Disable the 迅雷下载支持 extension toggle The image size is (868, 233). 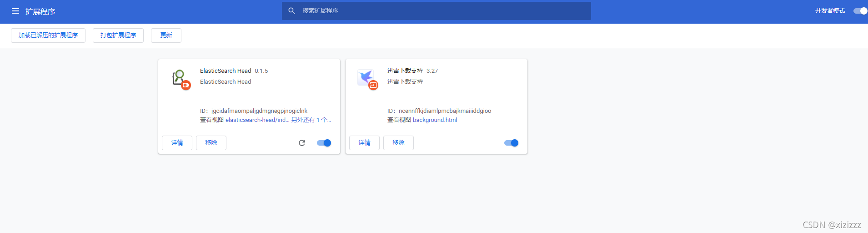(x=512, y=143)
